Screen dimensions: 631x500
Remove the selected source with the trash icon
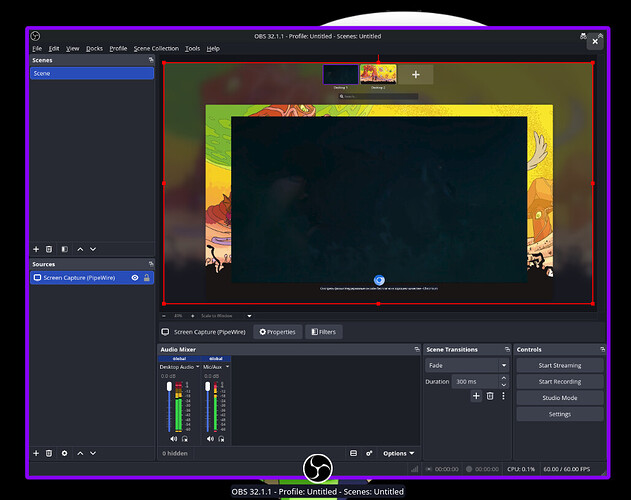[49, 453]
